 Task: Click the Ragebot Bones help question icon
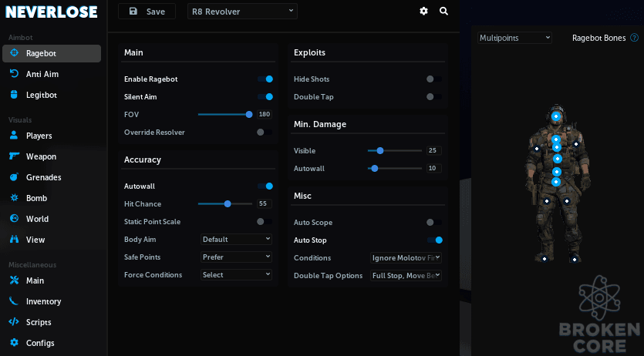(x=634, y=39)
